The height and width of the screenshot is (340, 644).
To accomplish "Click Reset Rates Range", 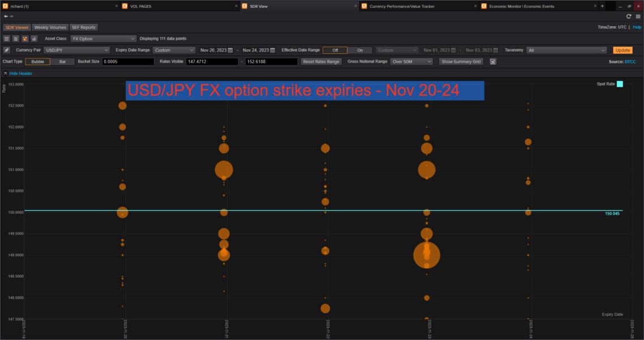I will [320, 61].
